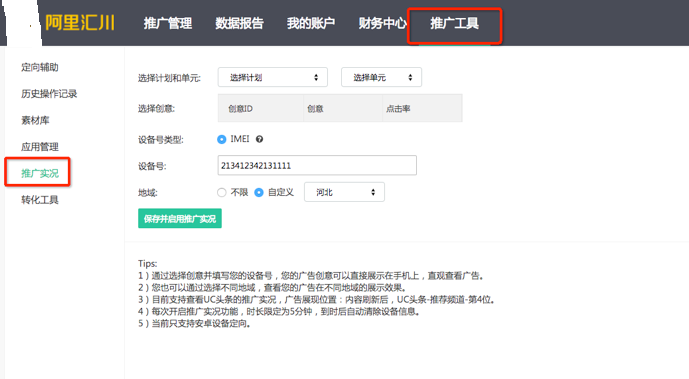Image resolution: width=689 pixels, height=379 pixels.
Task: Click tip 5 about 安卓设备定向
Action: pos(195,324)
